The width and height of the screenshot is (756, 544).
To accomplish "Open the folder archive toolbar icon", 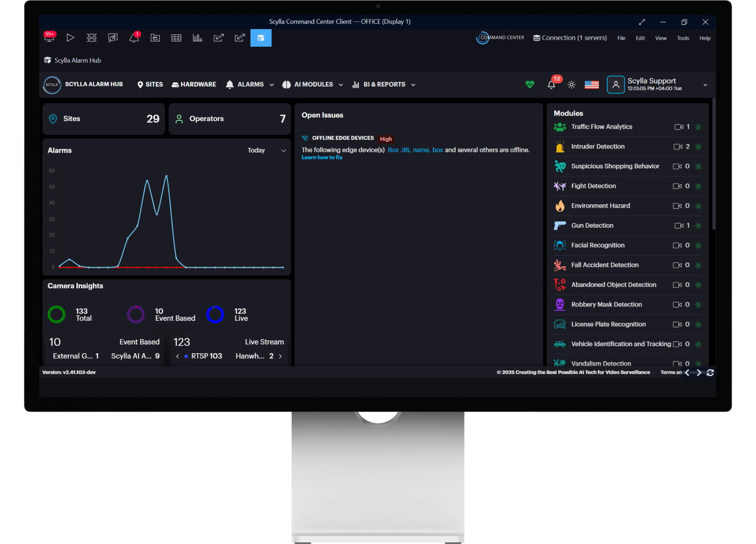I will pos(155,38).
